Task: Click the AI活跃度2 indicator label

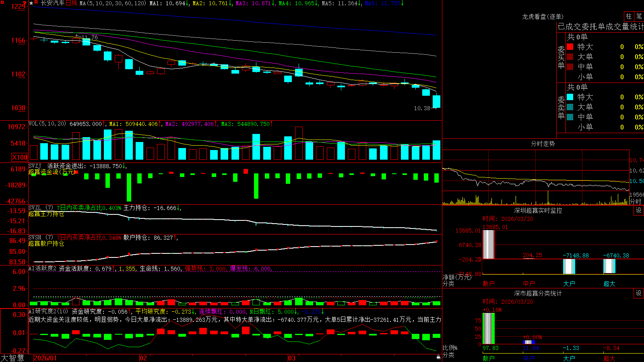Action: (x=43, y=268)
